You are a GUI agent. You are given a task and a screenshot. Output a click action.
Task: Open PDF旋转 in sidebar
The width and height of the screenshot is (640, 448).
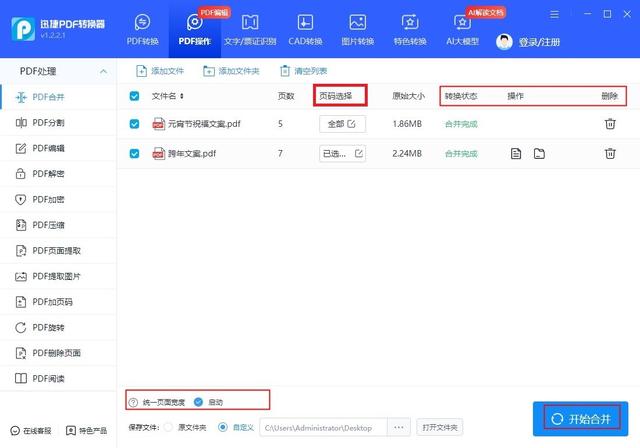pyautogui.click(x=58, y=327)
